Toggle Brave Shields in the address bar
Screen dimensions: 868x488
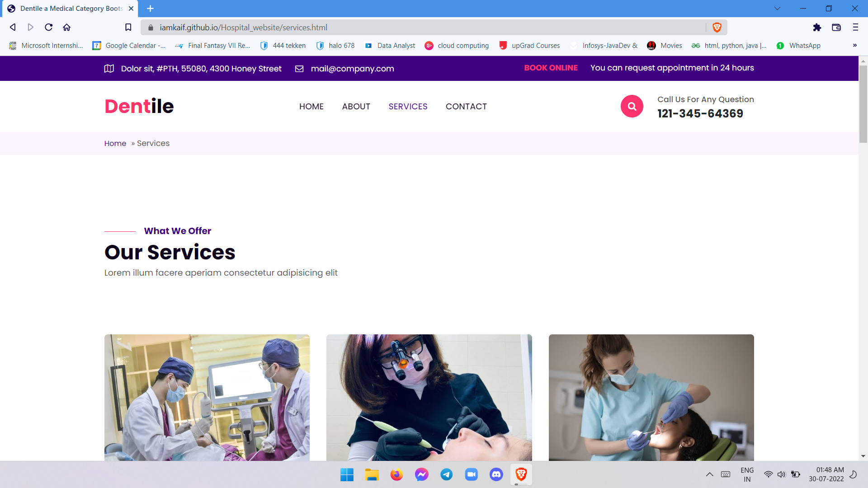pyautogui.click(x=717, y=27)
